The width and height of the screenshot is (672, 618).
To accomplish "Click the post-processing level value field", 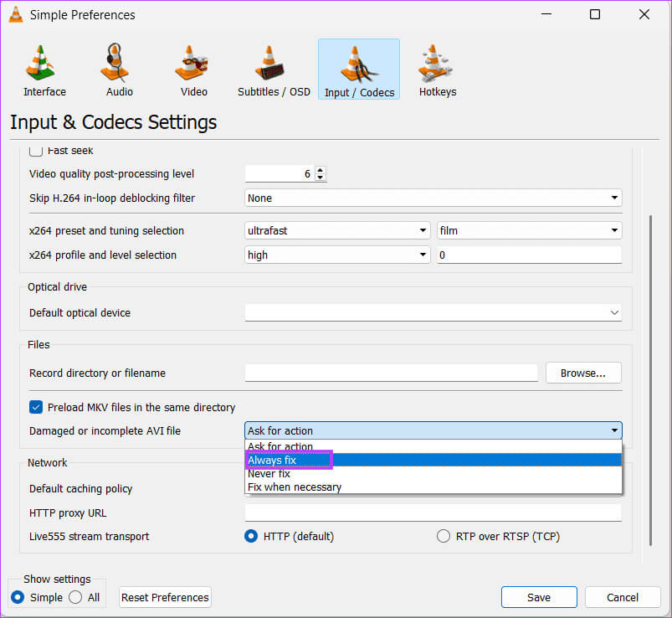I will point(280,173).
